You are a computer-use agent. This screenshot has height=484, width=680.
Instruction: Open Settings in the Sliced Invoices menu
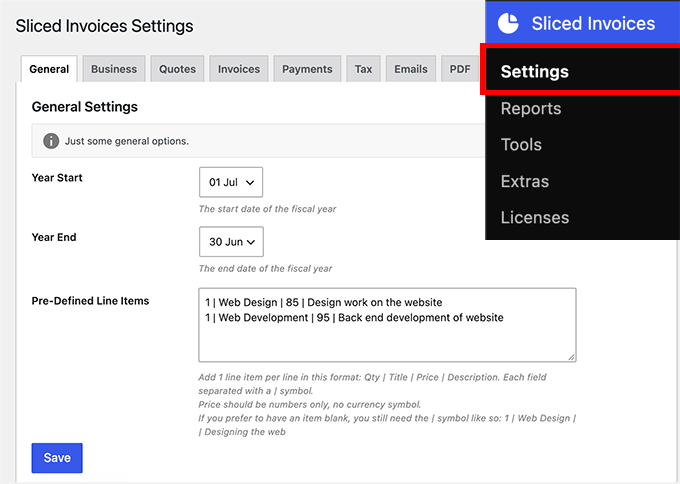point(582,71)
